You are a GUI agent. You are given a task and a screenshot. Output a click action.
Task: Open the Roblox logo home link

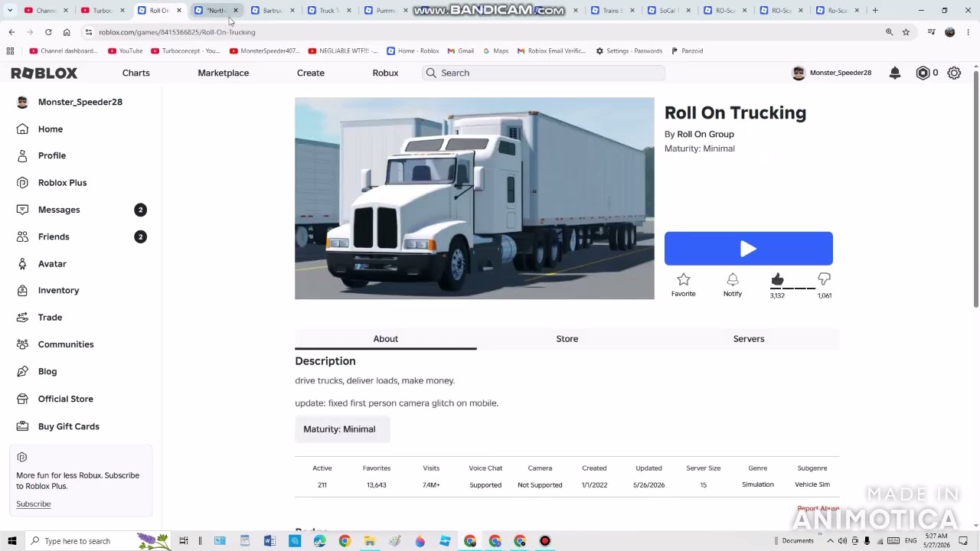coord(44,73)
